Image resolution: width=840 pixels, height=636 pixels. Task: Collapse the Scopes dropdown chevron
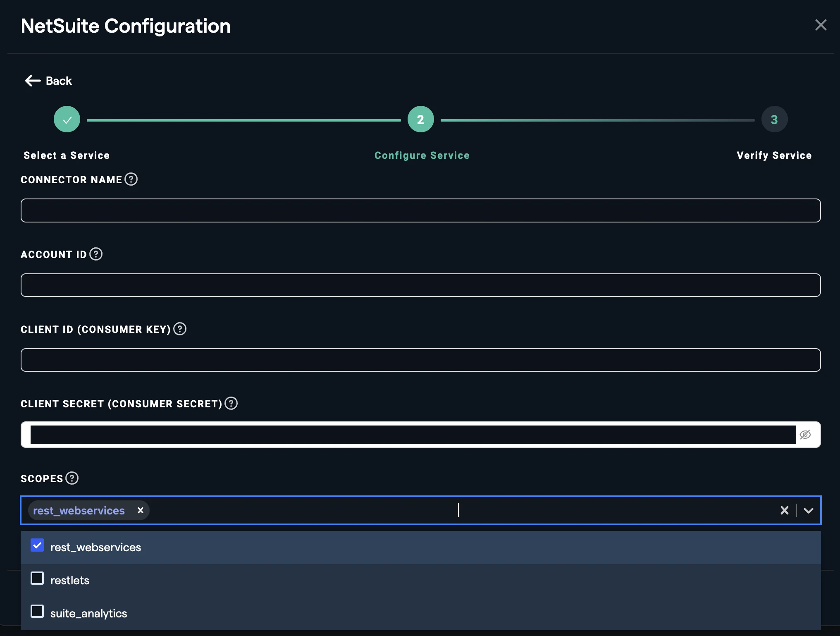point(809,510)
